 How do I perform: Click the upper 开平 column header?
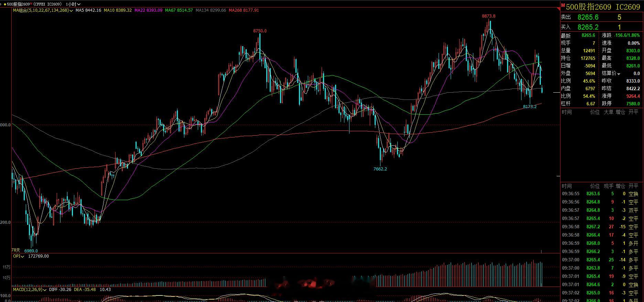click(633, 112)
